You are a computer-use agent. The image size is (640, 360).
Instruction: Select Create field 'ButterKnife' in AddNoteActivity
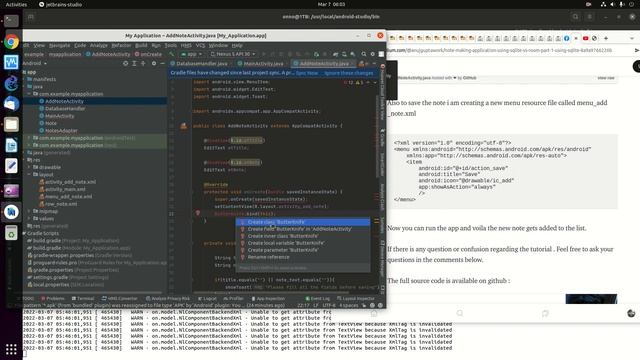(303, 229)
